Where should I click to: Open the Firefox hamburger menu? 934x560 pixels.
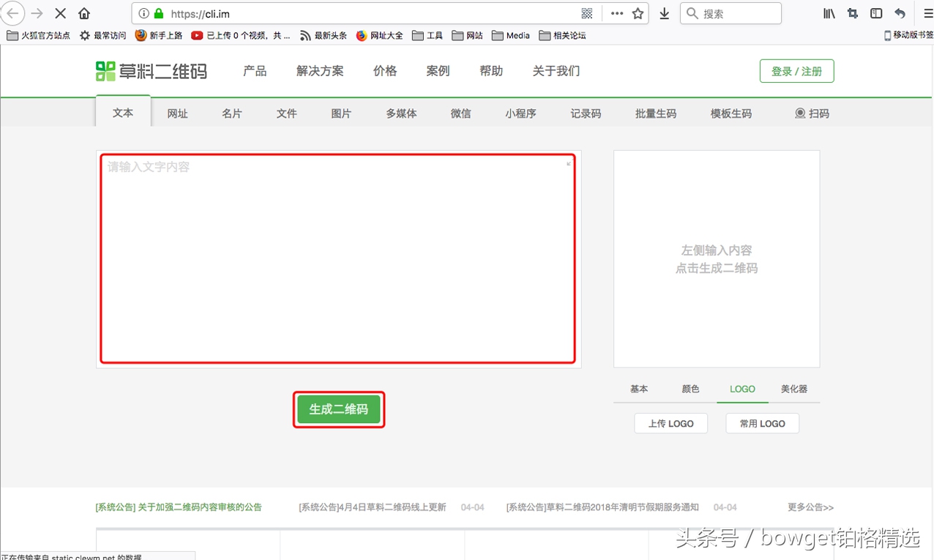click(x=928, y=13)
